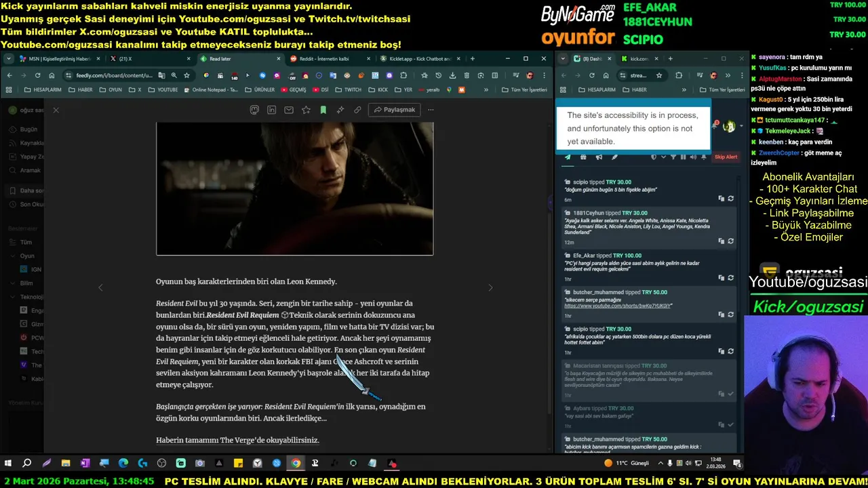Viewport: 868px width, 488px height.
Task: Open the TWITCH bookmark folder
Action: tap(349, 89)
